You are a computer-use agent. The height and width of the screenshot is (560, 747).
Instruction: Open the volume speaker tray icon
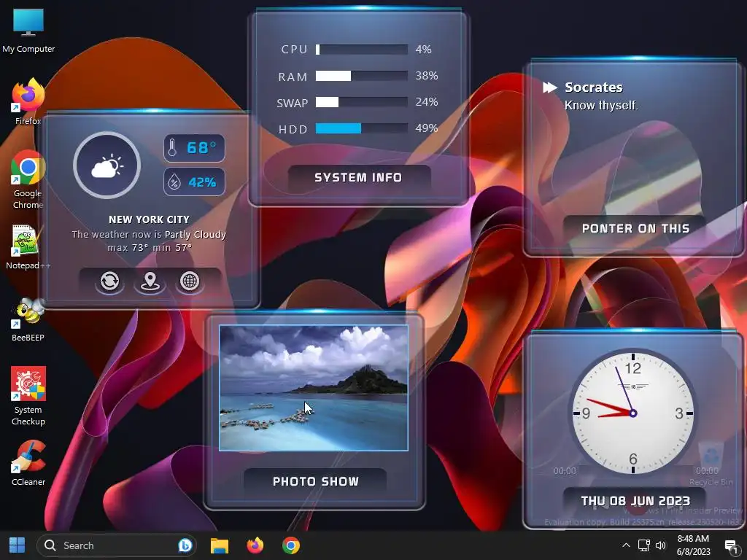click(661, 545)
